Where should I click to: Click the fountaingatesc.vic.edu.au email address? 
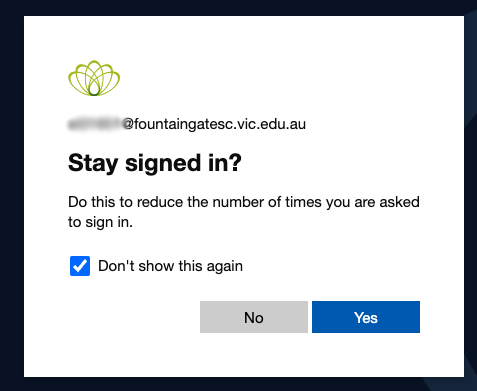pyautogui.click(x=187, y=124)
